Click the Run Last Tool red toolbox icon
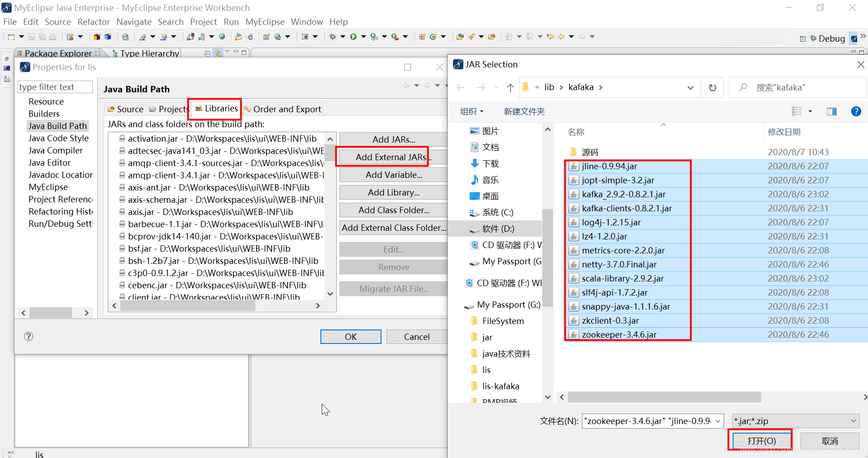Viewport: 868px width, 458px height. pos(395,37)
